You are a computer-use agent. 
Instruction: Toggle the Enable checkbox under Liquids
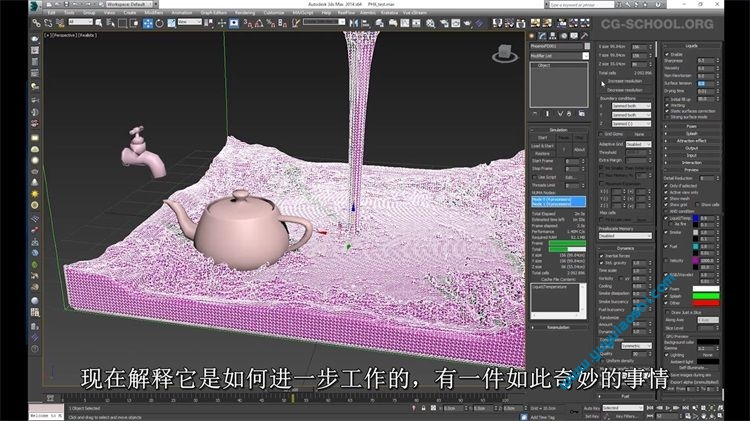coord(669,52)
